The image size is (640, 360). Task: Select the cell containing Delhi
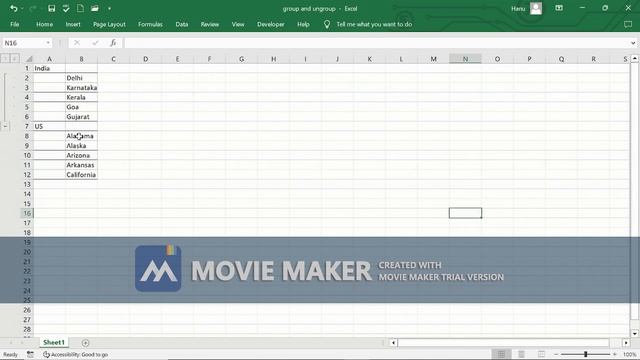pos(81,78)
